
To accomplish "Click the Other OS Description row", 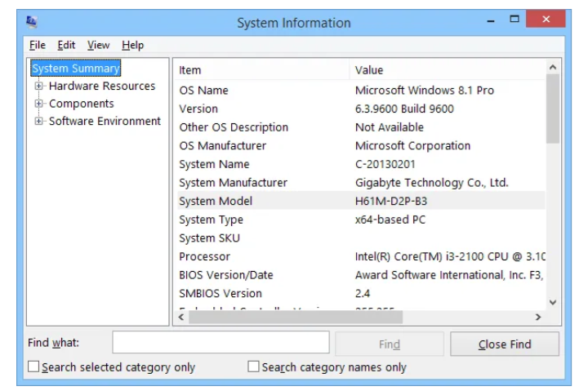I will [x=361, y=127].
